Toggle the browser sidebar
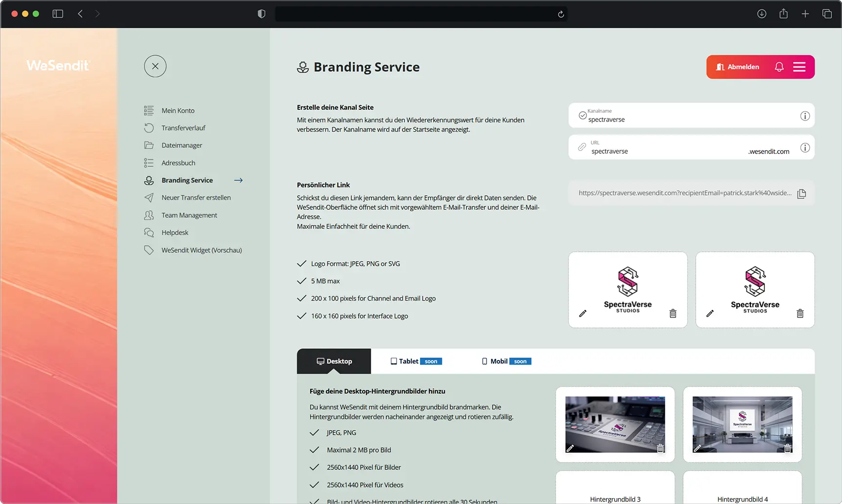This screenshot has width=842, height=504. pos(58,14)
